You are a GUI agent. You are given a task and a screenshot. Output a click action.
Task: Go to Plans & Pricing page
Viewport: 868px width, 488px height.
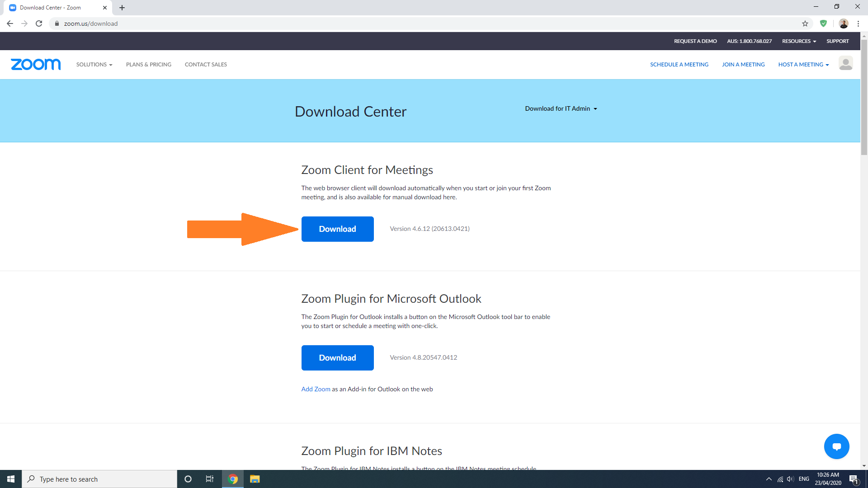click(x=149, y=65)
